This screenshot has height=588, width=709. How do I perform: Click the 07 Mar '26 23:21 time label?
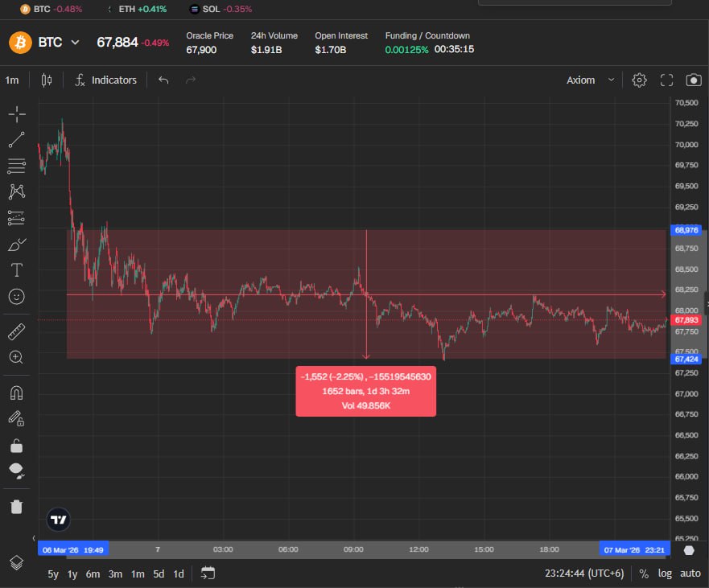click(634, 550)
